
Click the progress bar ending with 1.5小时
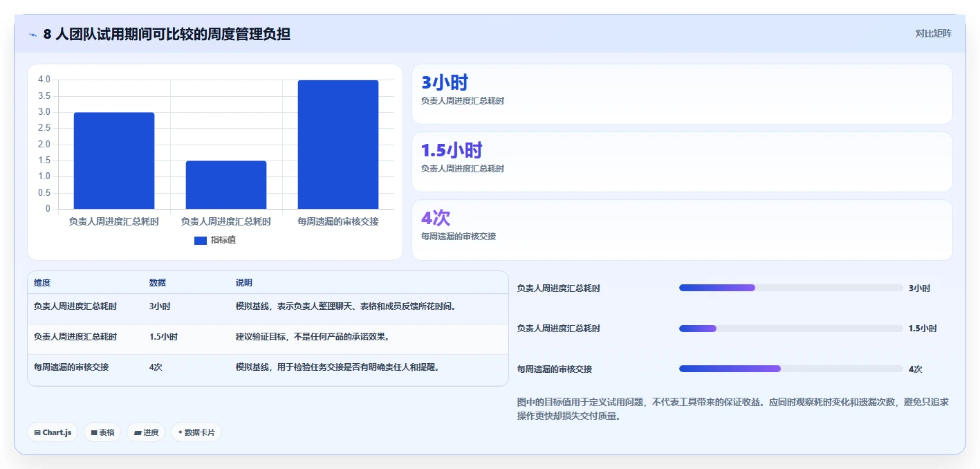point(791,329)
